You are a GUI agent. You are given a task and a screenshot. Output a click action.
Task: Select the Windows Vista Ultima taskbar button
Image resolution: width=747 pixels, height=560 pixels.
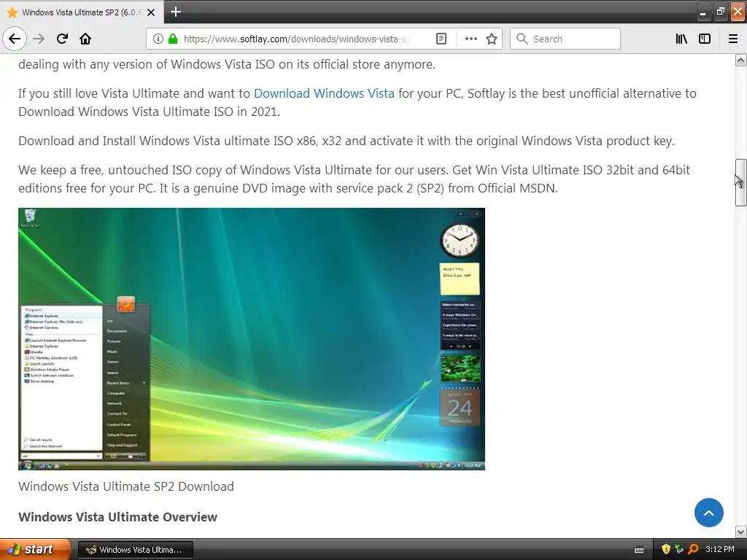pyautogui.click(x=135, y=550)
